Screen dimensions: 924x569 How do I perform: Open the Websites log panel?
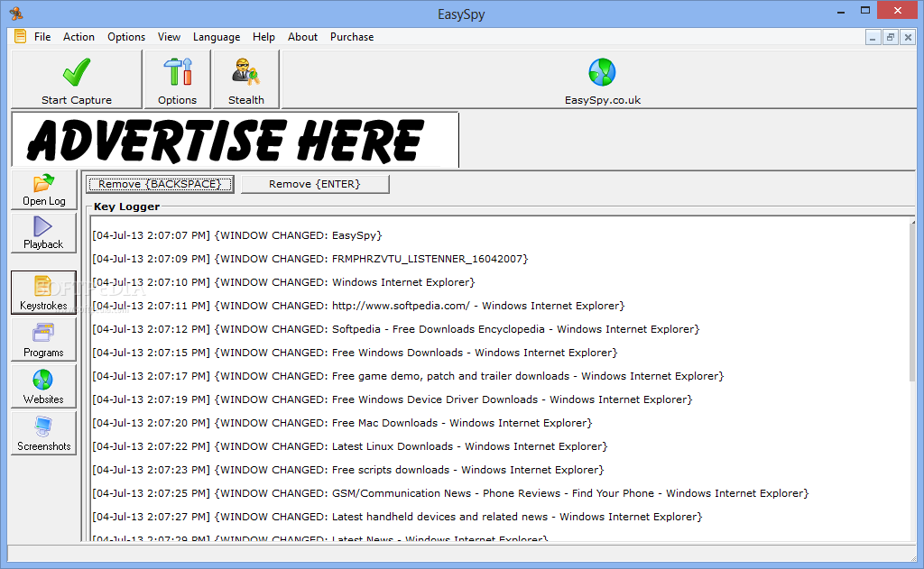pos(43,387)
